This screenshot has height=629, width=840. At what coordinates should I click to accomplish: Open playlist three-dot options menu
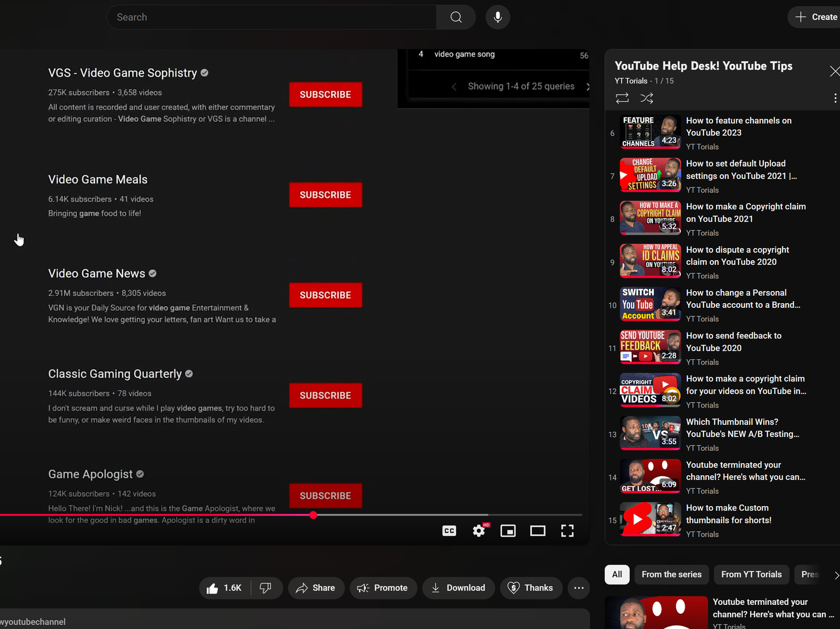[x=835, y=98]
